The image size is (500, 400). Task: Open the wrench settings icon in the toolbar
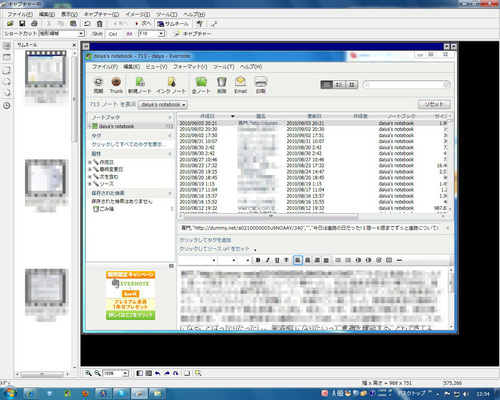(214, 24)
